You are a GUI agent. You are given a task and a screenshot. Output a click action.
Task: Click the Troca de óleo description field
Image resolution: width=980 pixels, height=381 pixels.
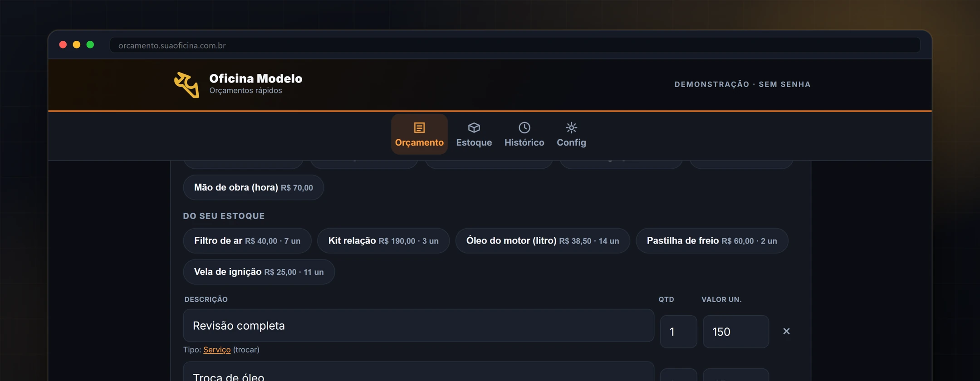pos(418,372)
